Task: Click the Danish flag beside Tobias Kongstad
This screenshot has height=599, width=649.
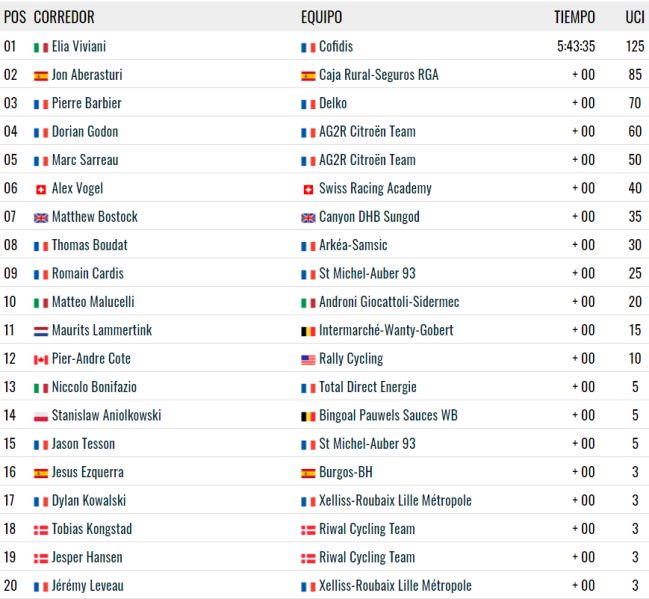Action: pos(41,530)
